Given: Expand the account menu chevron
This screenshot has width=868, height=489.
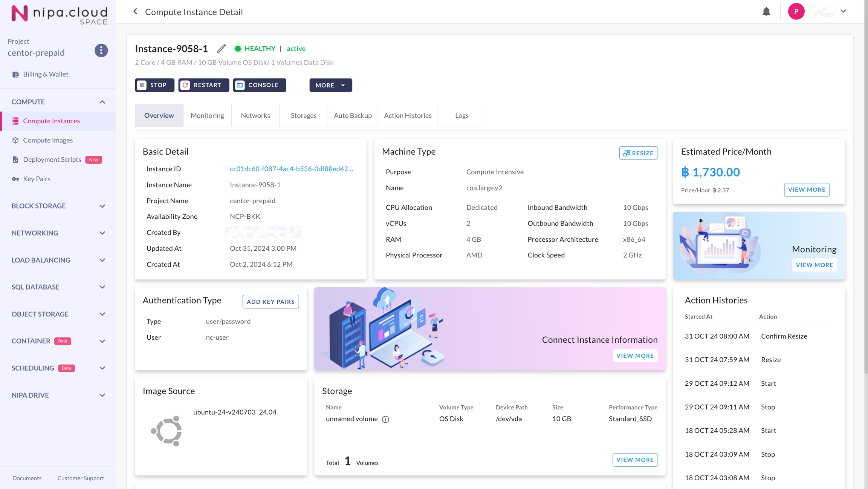Looking at the screenshot, I should [843, 11].
